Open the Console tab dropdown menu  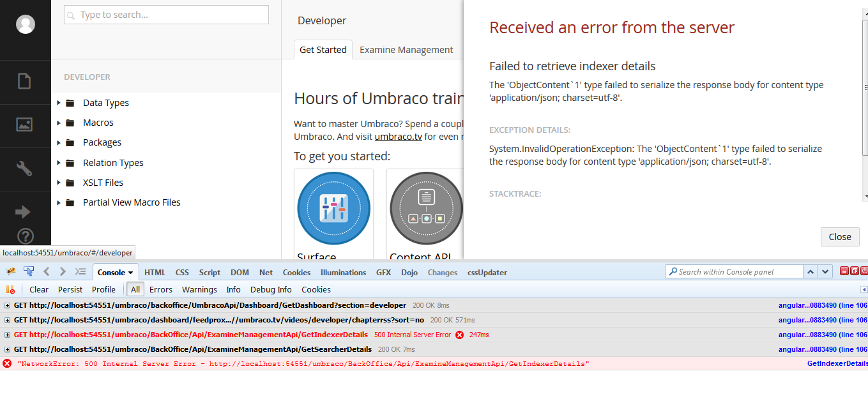pyautogui.click(x=131, y=273)
